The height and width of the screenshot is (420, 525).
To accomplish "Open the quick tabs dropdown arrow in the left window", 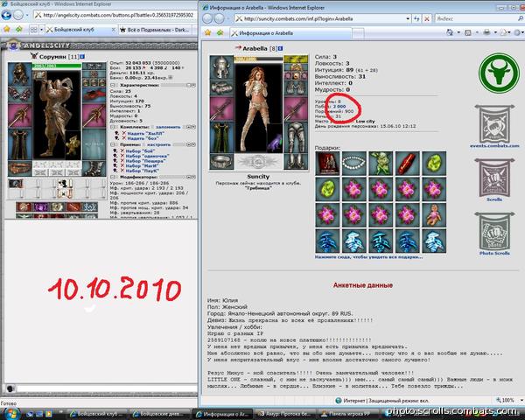I will 41,30.
